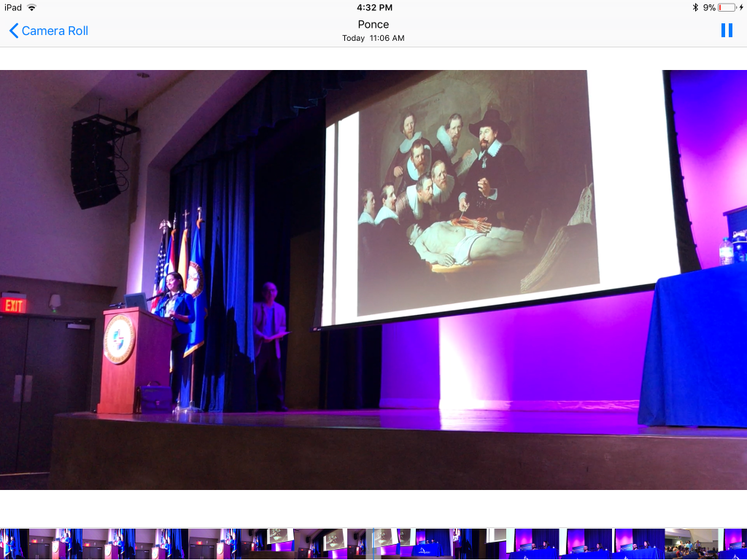Jump to first filmstrip frame
Image resolution: width=747 pixels, height=560 pixels.
[13, 544]
